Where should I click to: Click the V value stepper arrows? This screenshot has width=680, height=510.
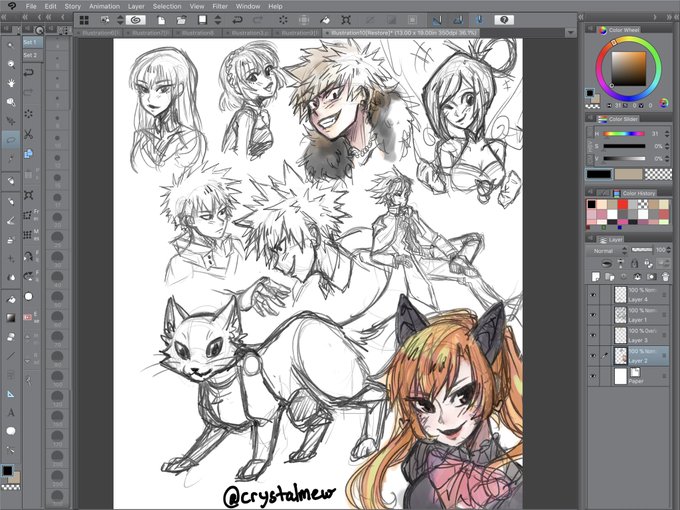[667, 159]
